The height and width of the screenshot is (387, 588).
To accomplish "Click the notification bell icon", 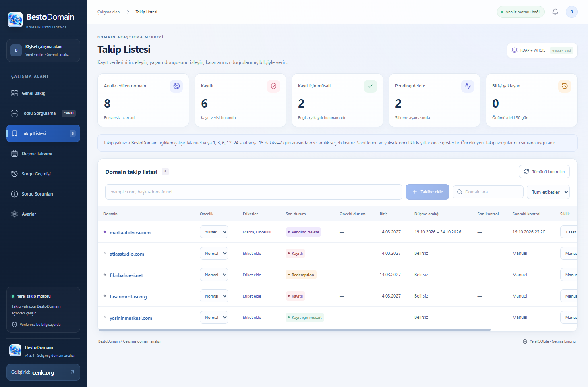I will (555, 12).
